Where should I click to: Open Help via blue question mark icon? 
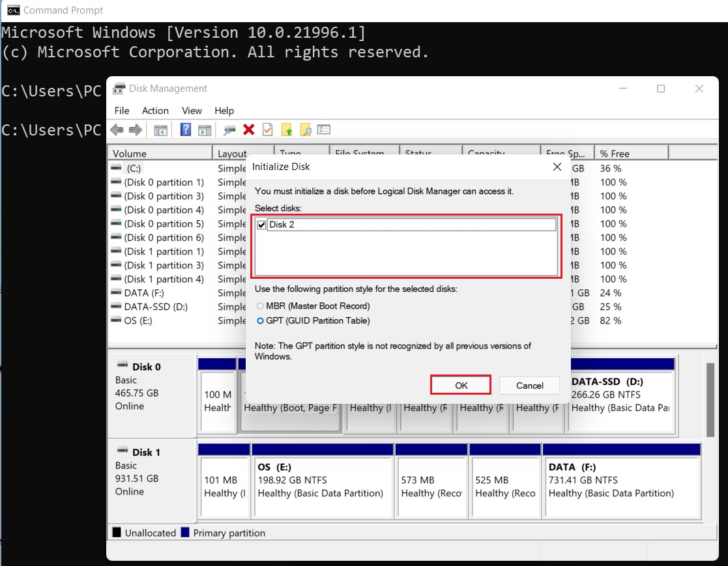(x=186, y=130)
